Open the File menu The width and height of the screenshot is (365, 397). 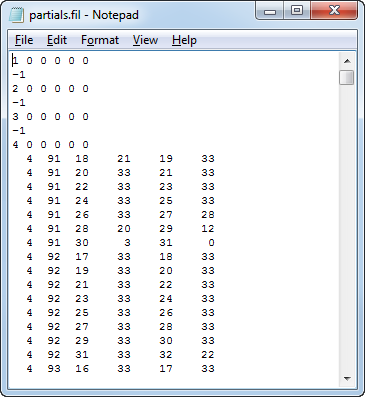point(24,40)
